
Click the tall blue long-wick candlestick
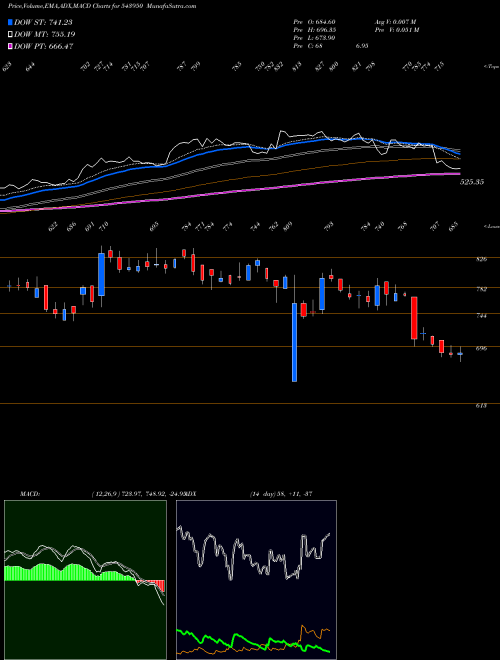pyautogui.click(x=294, y=342)
